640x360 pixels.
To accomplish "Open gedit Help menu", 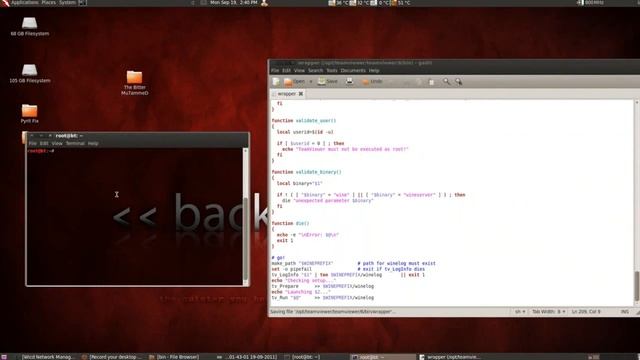I will click(374, 71).
